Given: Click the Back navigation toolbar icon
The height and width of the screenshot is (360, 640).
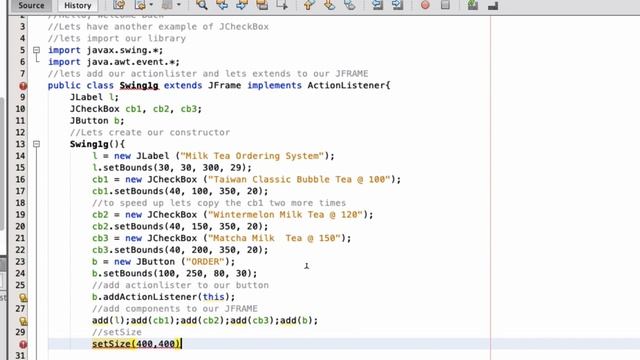Looking at the screenshot, I should [x=140, y=5].
